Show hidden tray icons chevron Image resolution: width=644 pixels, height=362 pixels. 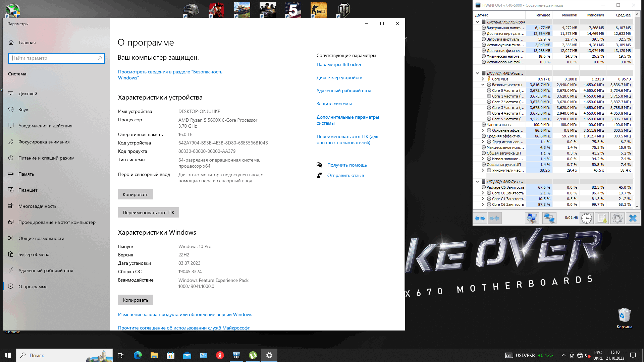coord(563,355)
